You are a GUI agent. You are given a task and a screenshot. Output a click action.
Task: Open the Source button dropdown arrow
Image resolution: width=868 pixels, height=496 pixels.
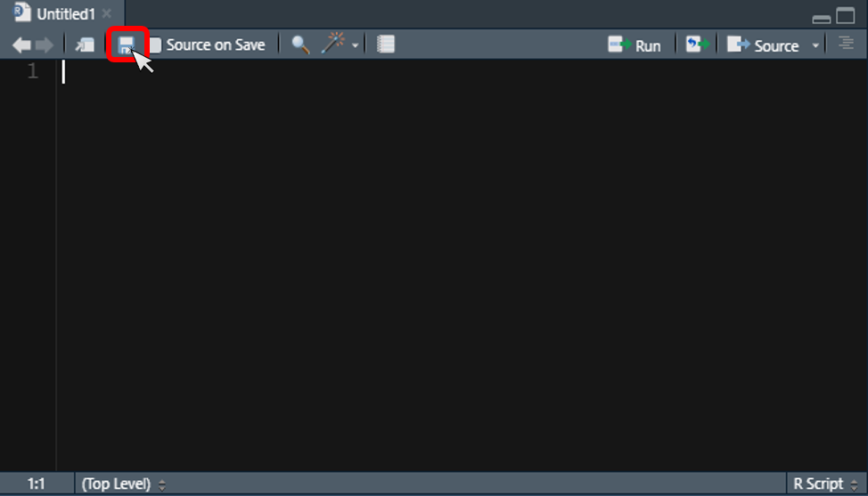click(815, 45)
